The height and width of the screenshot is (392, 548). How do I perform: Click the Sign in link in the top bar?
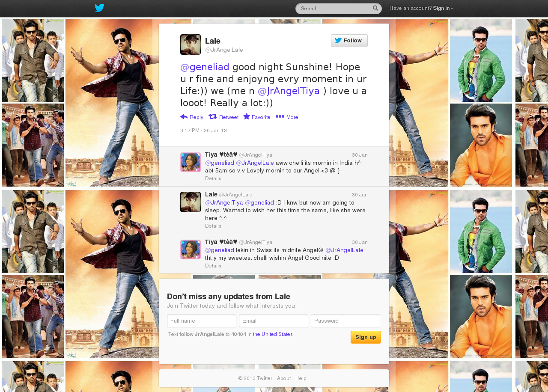pos(441,9)
